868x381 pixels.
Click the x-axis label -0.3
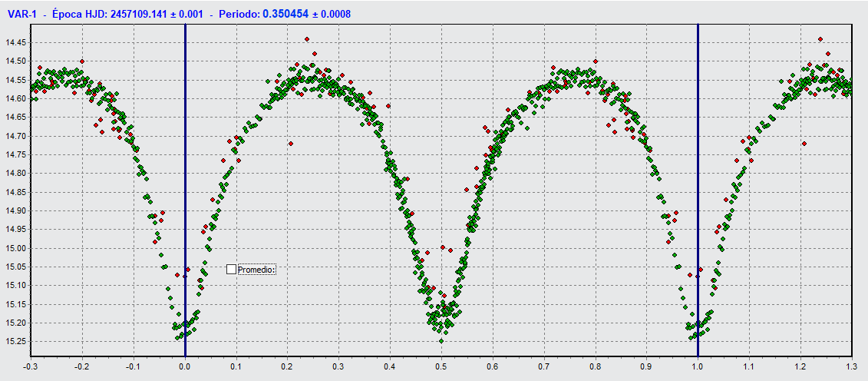point(32,366)
